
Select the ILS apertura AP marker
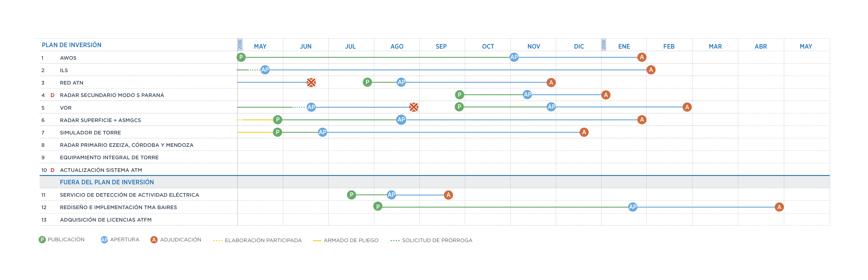tap(265, 70)
